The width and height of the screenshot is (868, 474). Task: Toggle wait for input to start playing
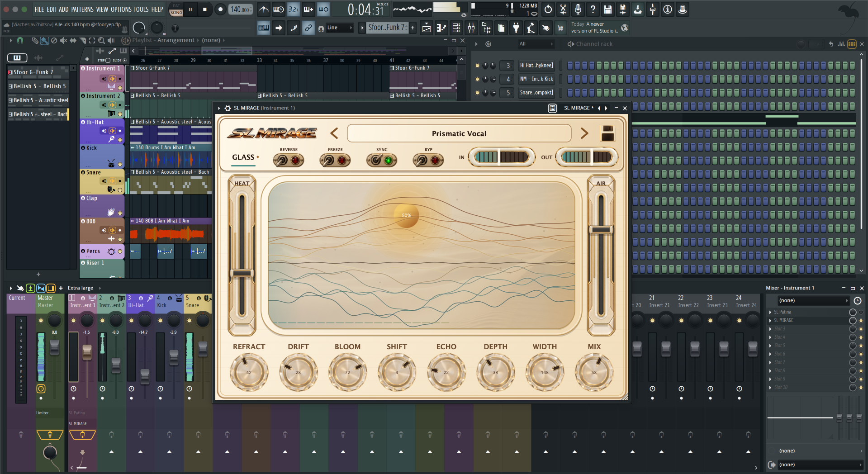[279, 9]
